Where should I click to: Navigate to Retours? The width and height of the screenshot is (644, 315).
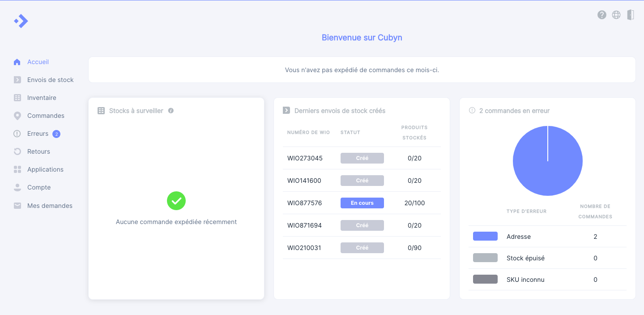pos(39,151)
